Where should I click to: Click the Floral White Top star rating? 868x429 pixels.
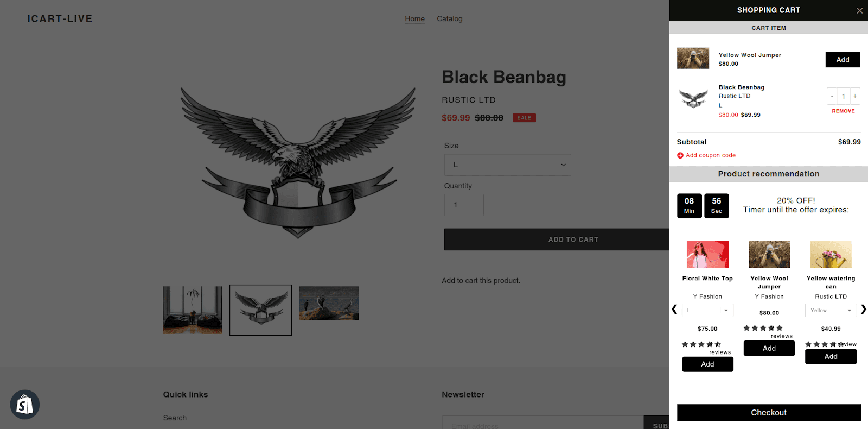point(701,344)
